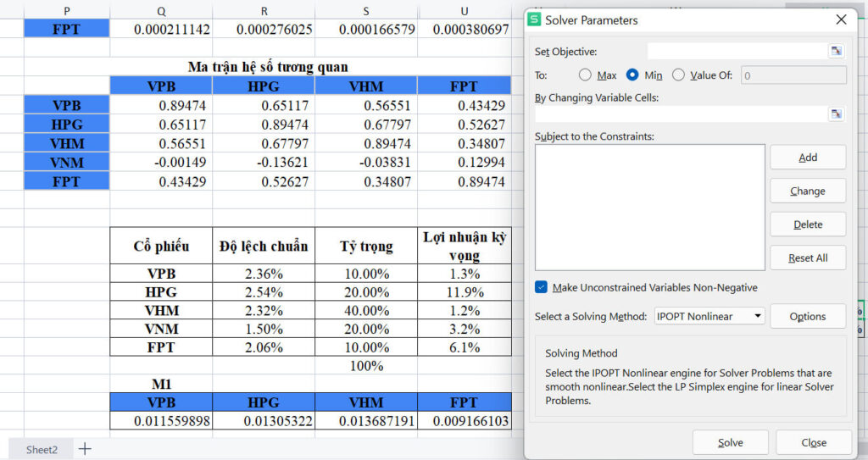Select the 'Độ lệch chuẩn' header cell
868x460 pixels.
coord(264,246)
